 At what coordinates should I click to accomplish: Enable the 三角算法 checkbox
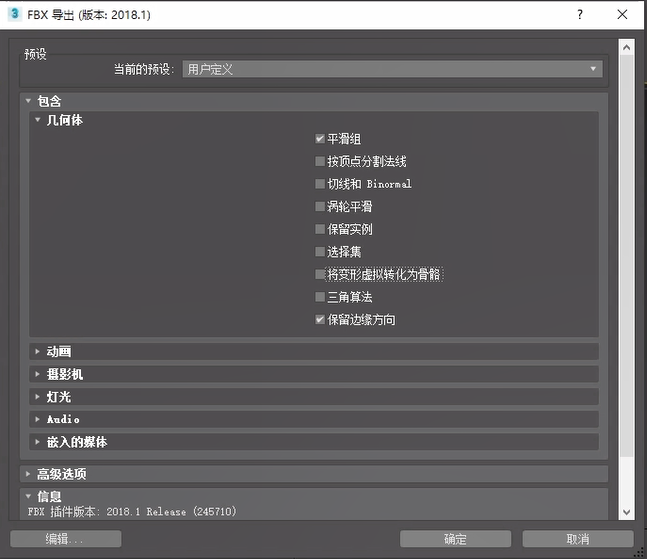(320, 298)
